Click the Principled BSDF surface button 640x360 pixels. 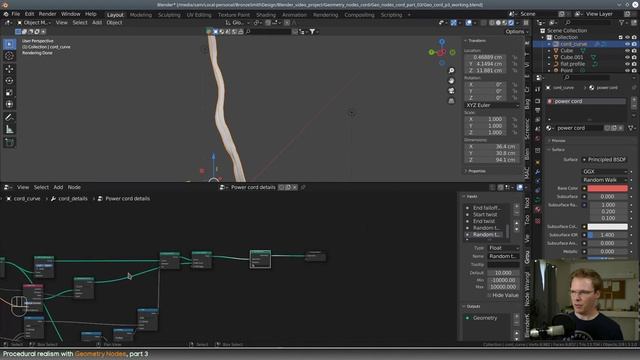pos(604,160)
